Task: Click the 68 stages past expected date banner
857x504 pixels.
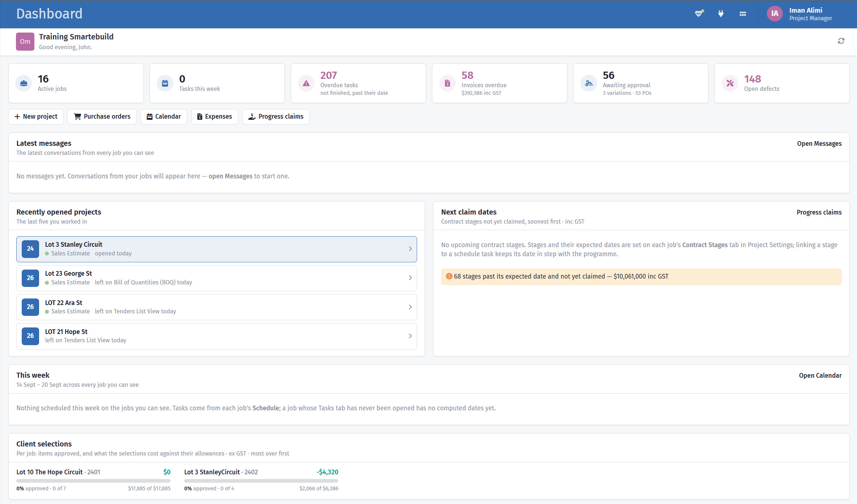Action: pos(641,276)
